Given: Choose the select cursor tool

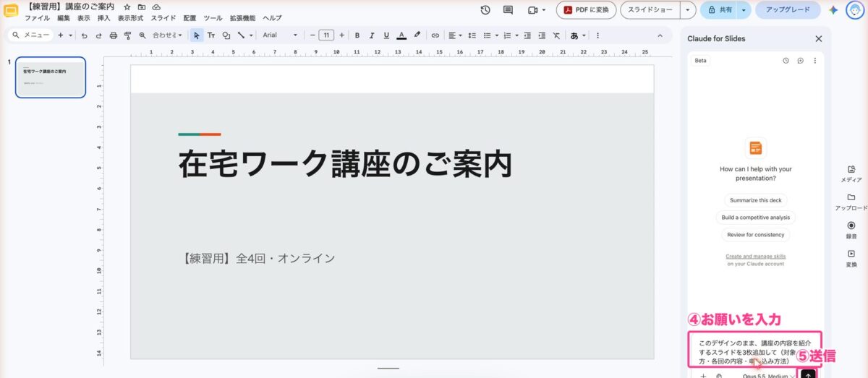Looking at the screenshot, I should pos(197,35).
